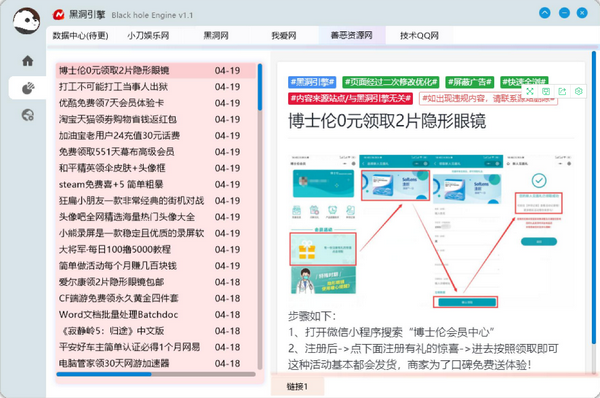Open the 链接1 bottom tab

point(297,387)
